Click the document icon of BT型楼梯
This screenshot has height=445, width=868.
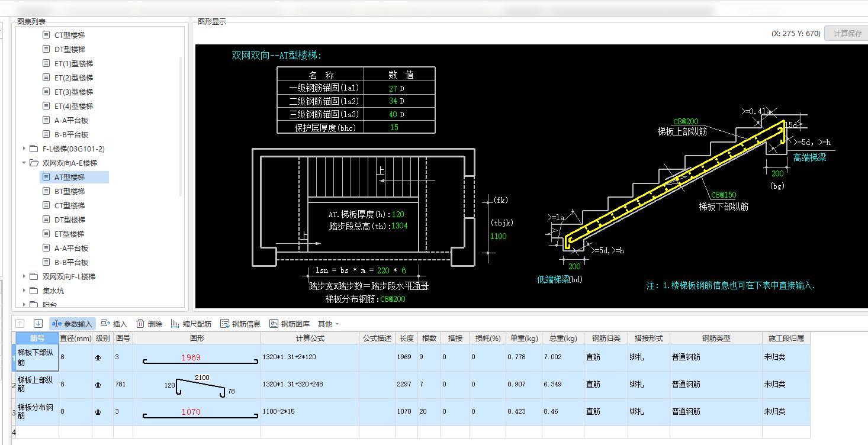[46, 191]
